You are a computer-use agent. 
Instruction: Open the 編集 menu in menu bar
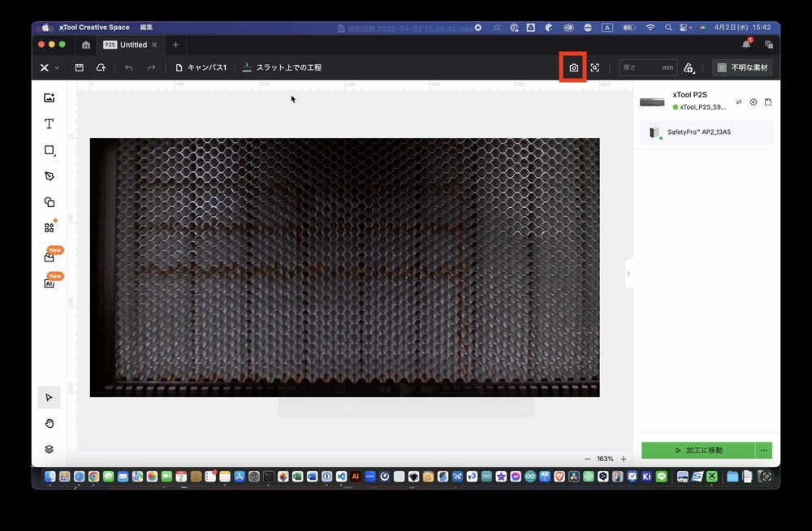pos(145,28)
